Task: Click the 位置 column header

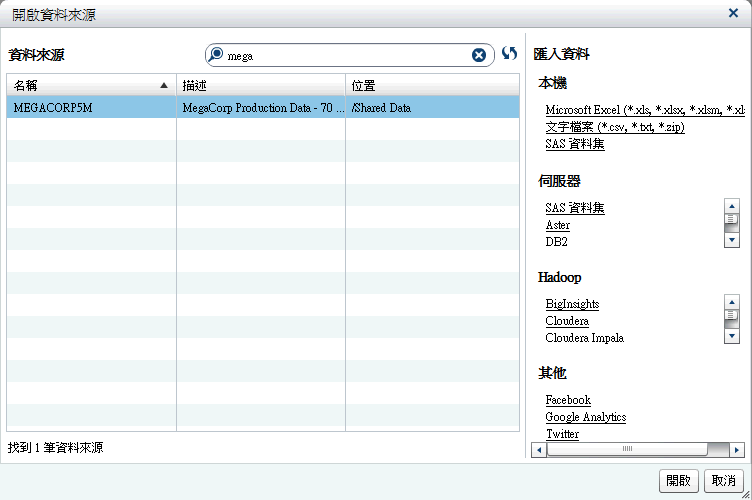Action: pyautogui.click(x=432, y=85)
